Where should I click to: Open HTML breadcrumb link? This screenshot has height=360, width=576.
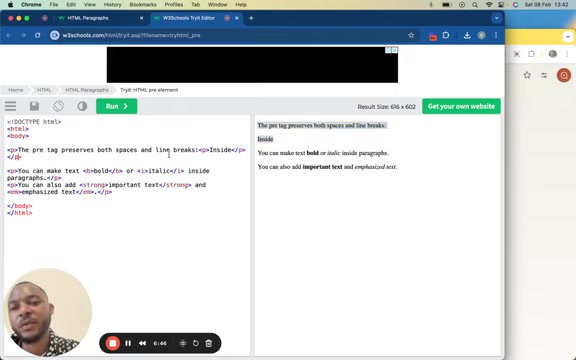(44, 90)
